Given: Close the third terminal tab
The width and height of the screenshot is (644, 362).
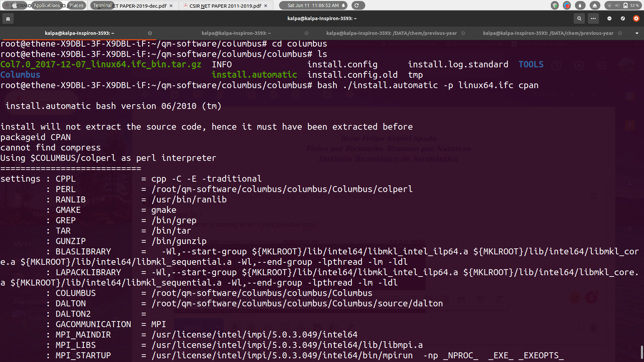Looking at the screenshot, I should [463, 33].
